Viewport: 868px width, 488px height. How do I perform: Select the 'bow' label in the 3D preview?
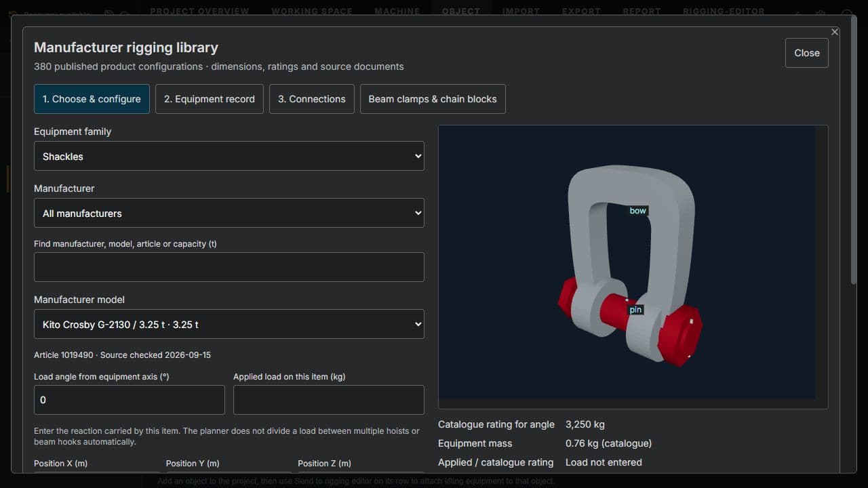[637, 211]
